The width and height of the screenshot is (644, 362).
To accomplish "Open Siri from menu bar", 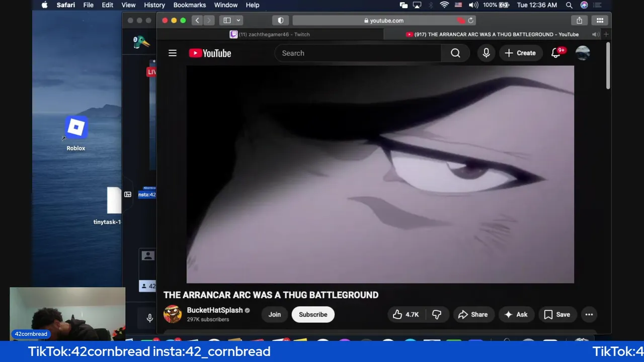I will pyautogui.click(x=584, y=5).
